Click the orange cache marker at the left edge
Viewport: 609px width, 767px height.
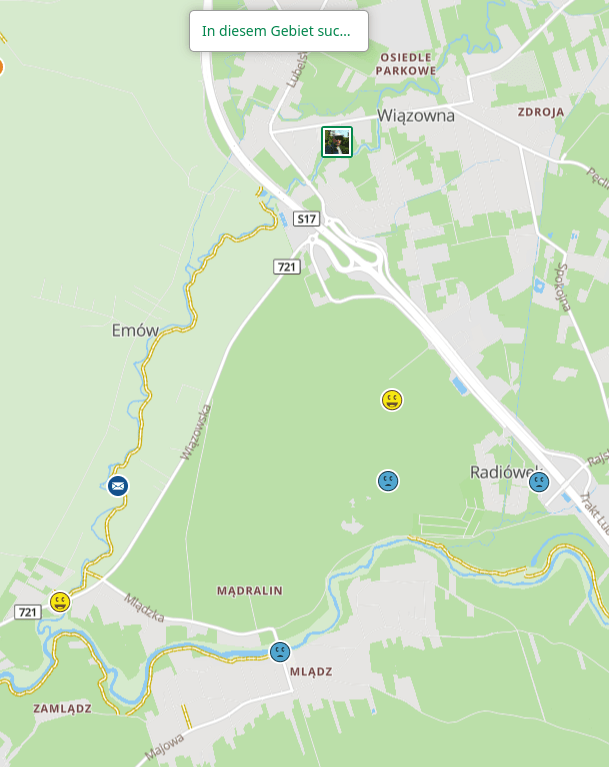(1, 67)
